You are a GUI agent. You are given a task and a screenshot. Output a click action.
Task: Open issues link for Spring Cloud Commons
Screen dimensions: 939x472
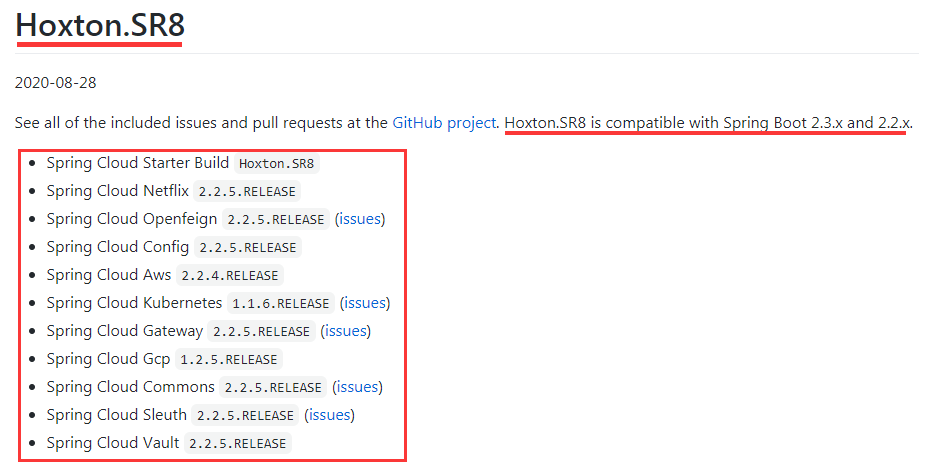(x=358, y=387)
